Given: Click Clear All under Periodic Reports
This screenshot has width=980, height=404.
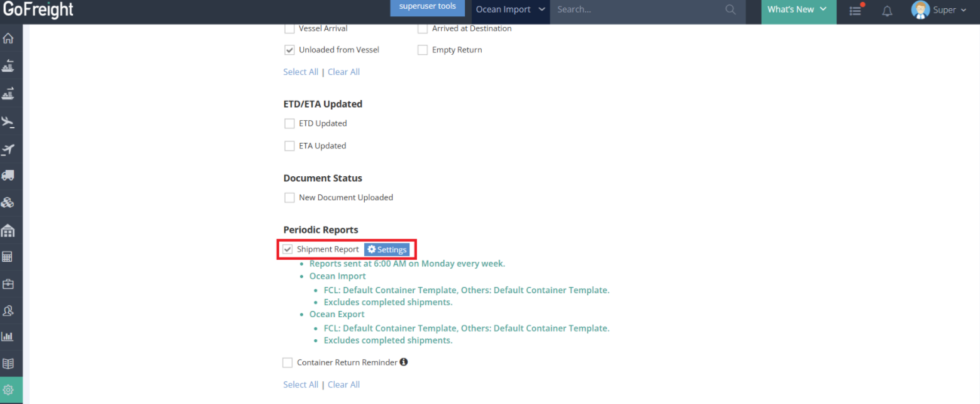Looking at the screenshot, I should click(343, 384).
